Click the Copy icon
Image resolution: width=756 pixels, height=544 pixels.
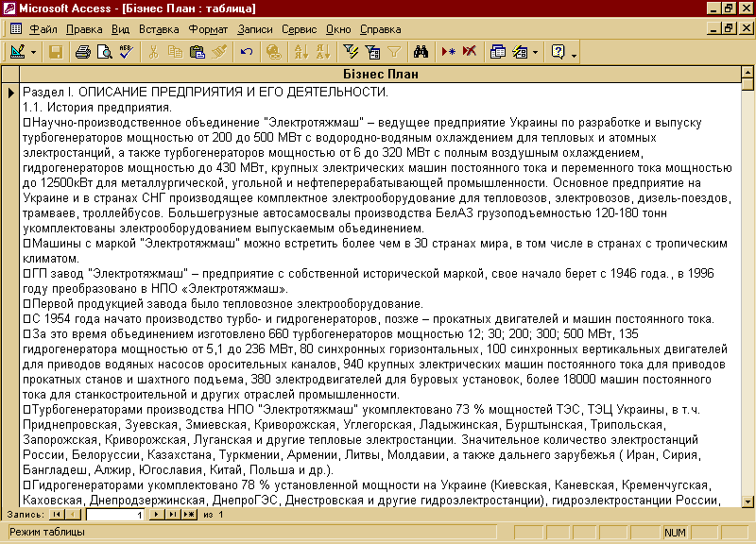click(176, 52)
